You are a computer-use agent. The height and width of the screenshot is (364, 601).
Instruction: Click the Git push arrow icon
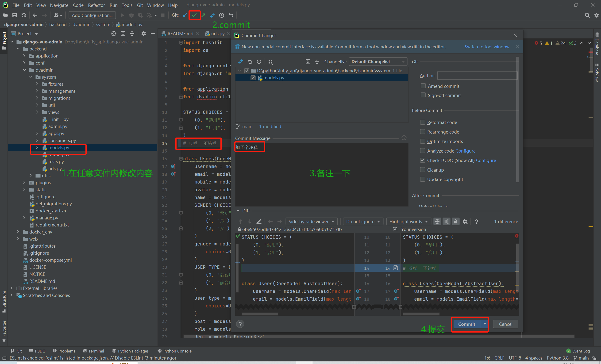(x=203, y=15)
